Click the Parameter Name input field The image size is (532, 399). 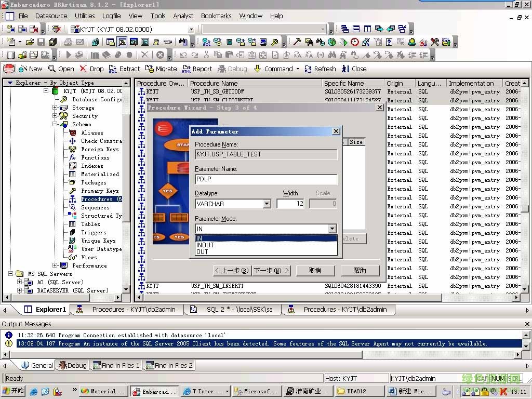[266, 179]
